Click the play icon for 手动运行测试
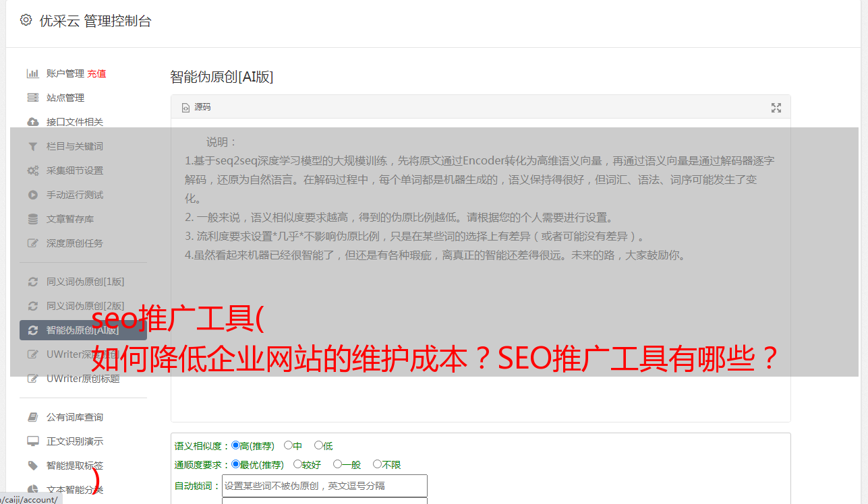 tap(32, 195)
